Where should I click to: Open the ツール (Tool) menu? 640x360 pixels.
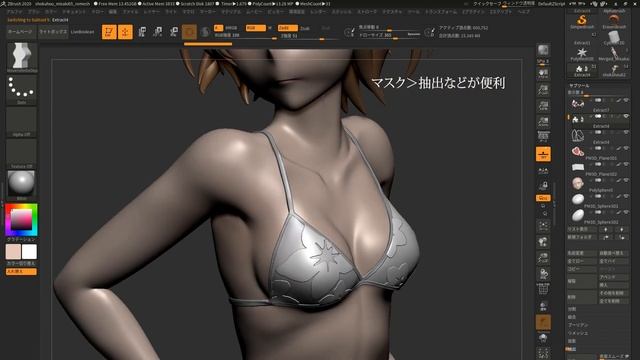[413, 12]
